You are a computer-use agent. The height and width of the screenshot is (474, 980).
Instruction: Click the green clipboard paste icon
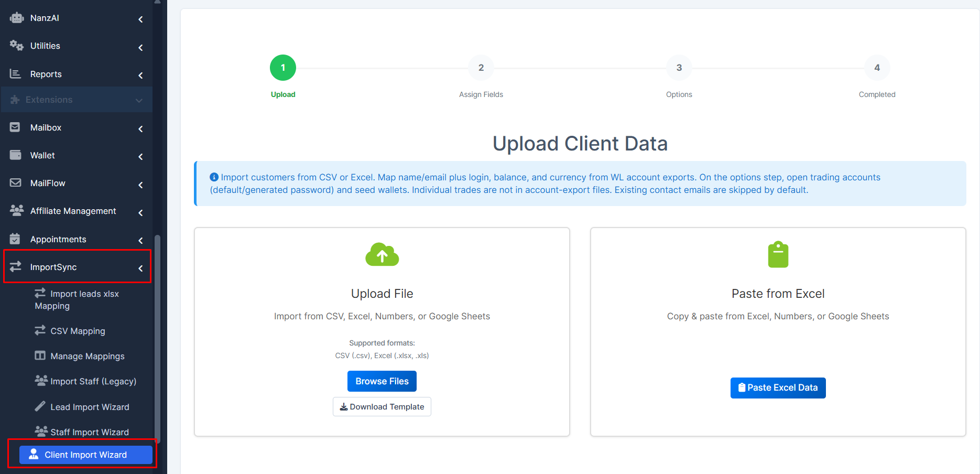click(x=778, y=254)
